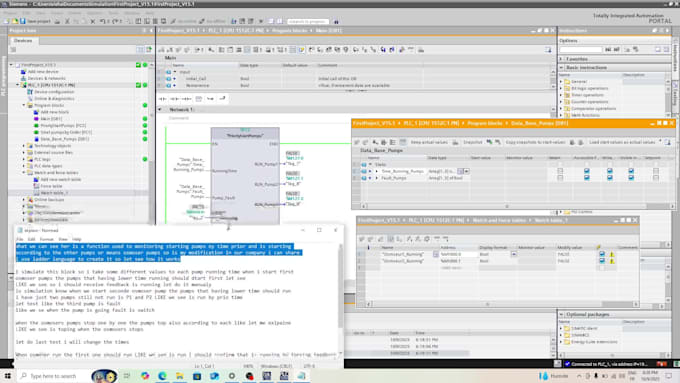Toggle the Retain checkbox for Fault_Pumps

[x=560, y=178]
